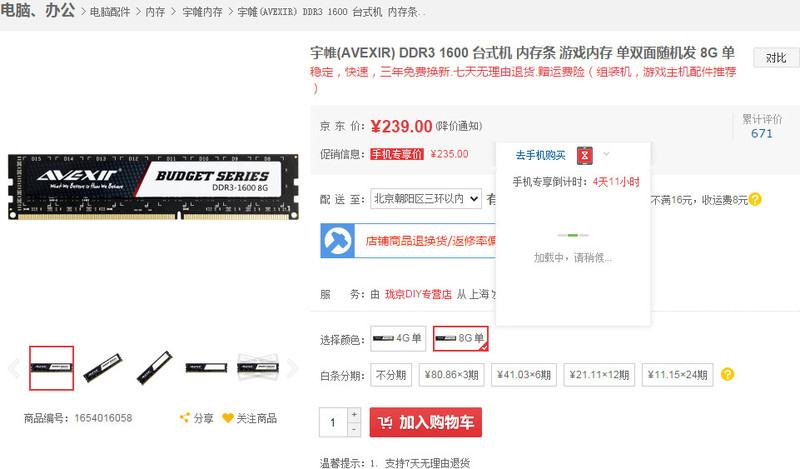Click the share icon under the product image
This screenshot has height=469, width=800.
click(x=185, y=418)
